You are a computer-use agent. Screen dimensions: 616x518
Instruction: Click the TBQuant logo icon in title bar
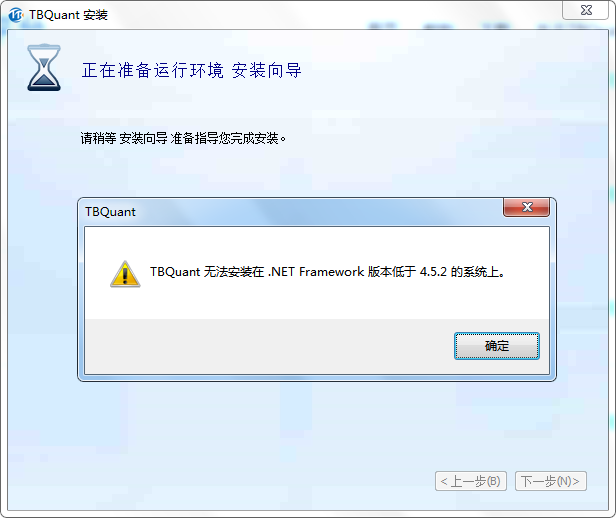pyautogui.click(x=16, y=15)
